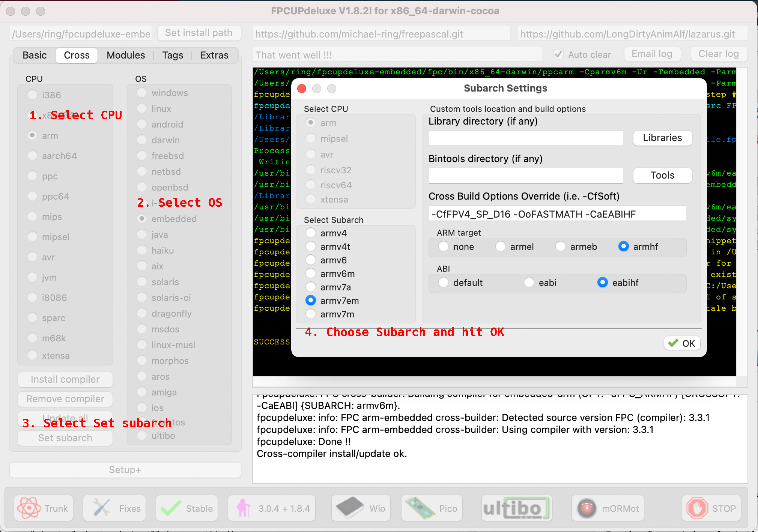The height and width of the screenshot is (532, 758).
Task: Click the Trunk atom icon button
Action: click(x=44, y=508)
